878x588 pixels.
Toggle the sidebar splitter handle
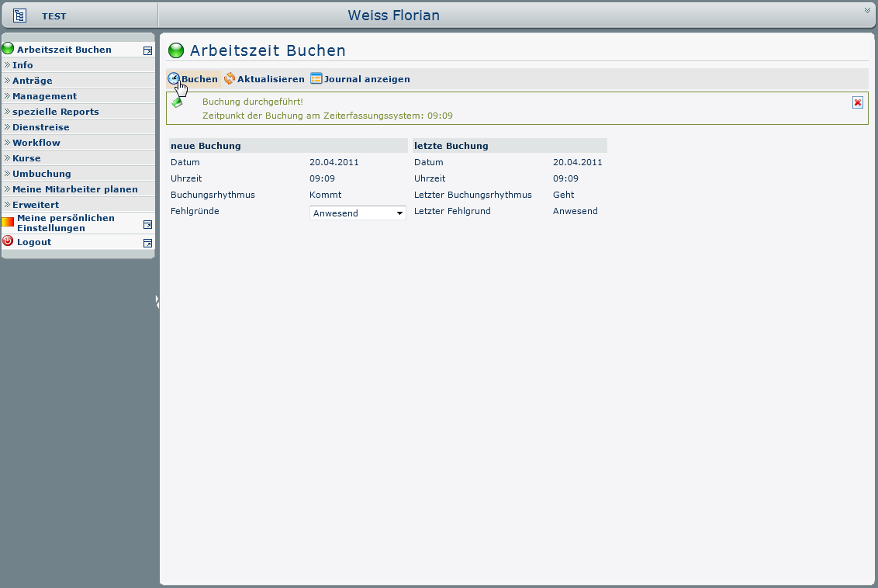(x=157, y=302)
